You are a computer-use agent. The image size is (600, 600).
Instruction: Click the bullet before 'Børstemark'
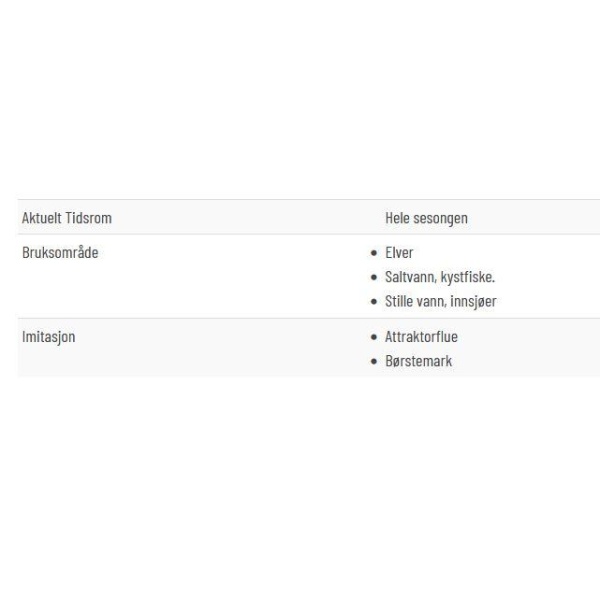[374, 361]
